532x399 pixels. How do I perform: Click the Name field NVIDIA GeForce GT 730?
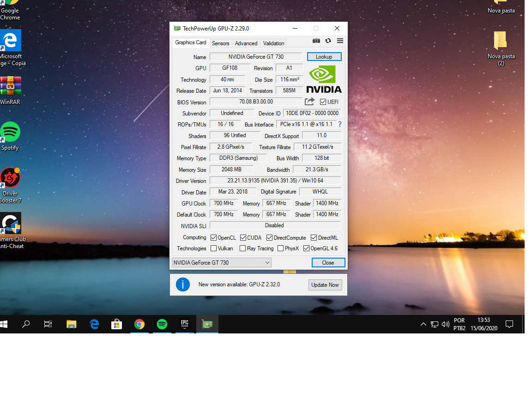click(x=256, y=57)
